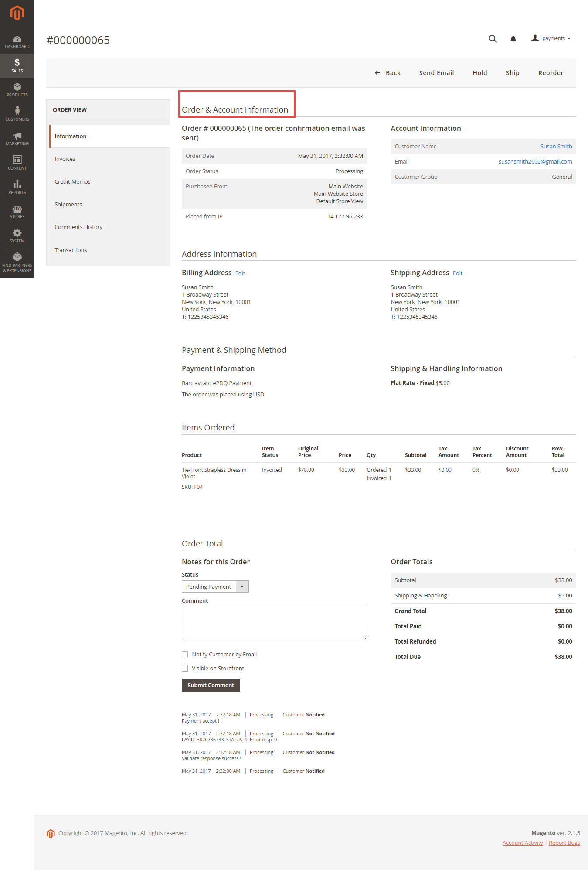Check the Visible on Storefront box
588x870 pixels.
(x=185, y=668)
